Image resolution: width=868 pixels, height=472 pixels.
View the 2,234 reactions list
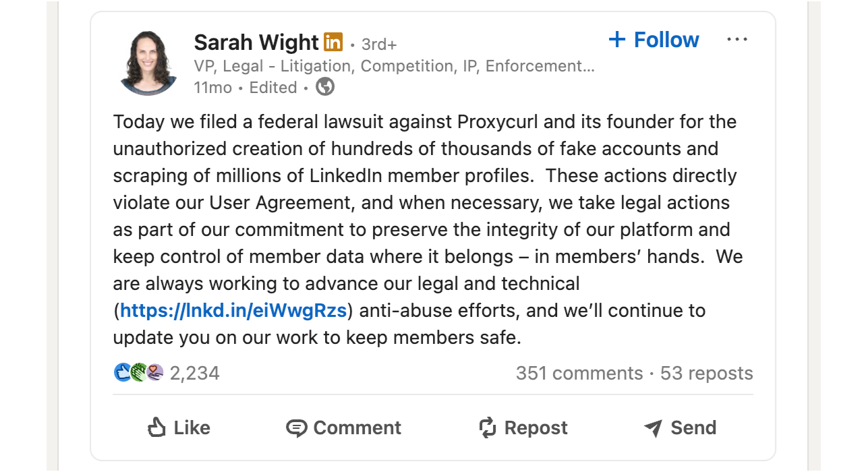194,374
